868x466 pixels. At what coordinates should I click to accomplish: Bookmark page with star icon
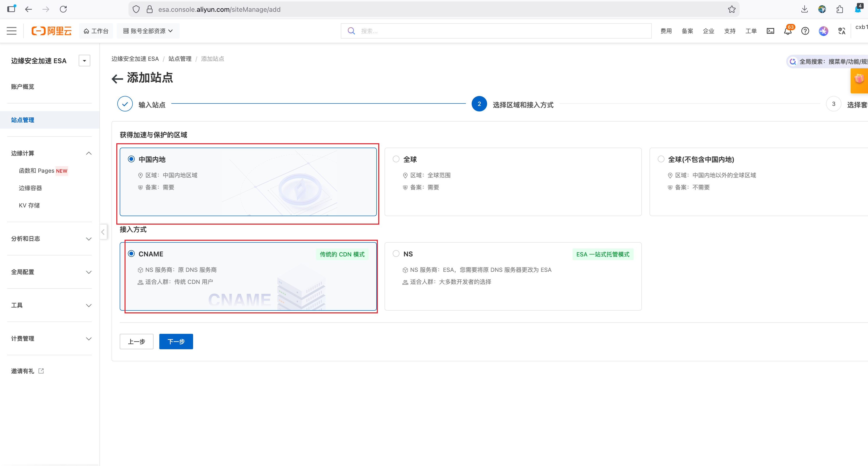pyautogui.click(x=731, y=9)
